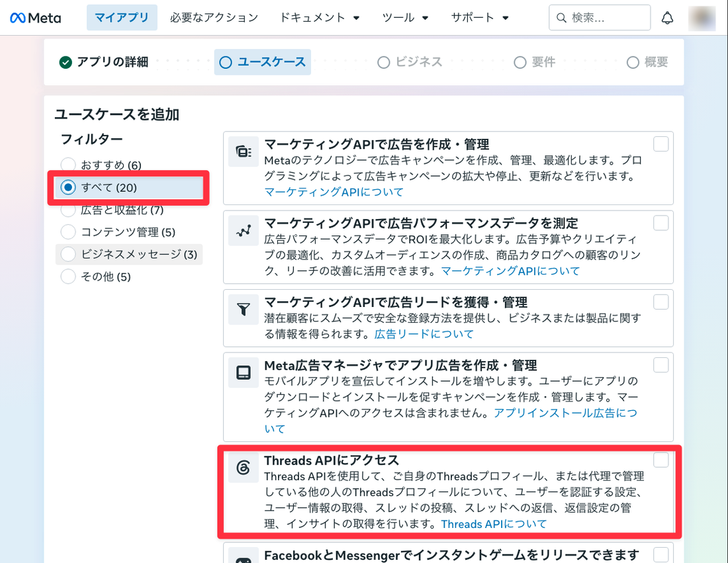This screenshot has height=563, width=728.
Task: Click the 広告リードを獲得 funnel icon
Action: [244, 310]
